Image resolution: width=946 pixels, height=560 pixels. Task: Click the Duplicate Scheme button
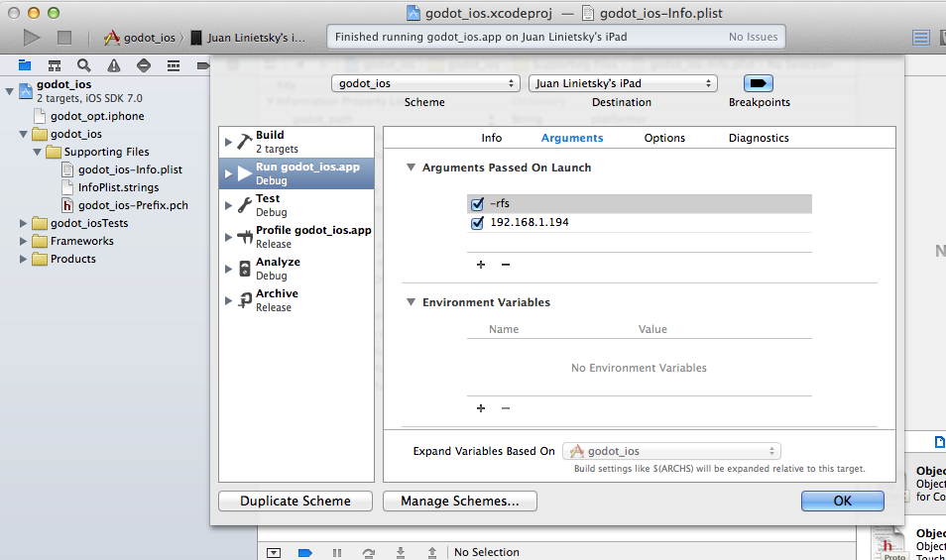tap(296, 502)
